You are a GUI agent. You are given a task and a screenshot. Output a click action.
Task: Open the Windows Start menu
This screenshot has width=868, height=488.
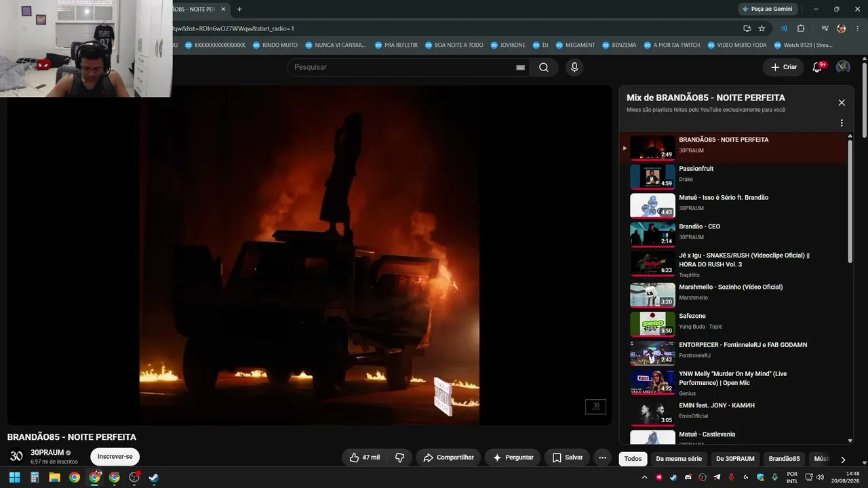(14, 477)
